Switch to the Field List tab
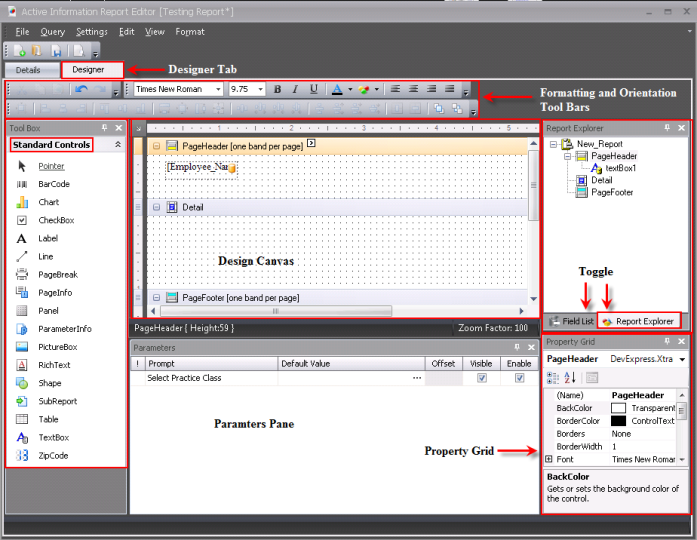The image size is (697, 540). click(571, 321)
